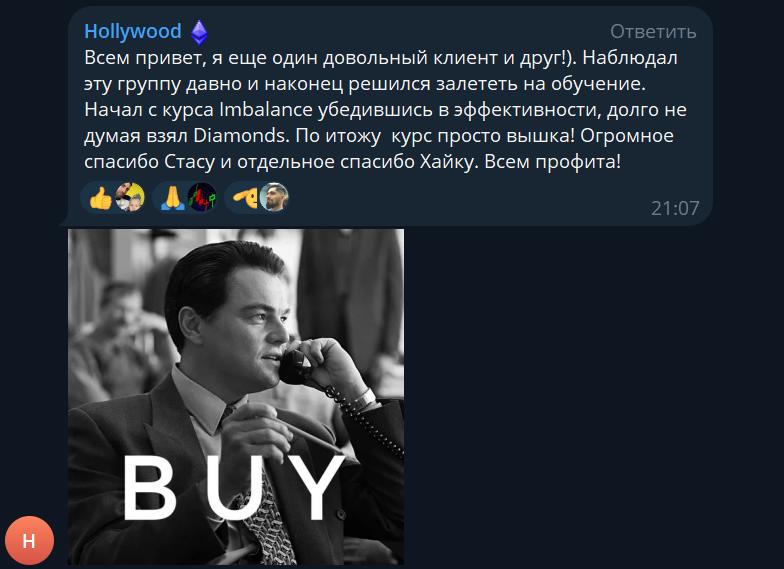The image size is (784, 569).
Task: Click the word Diamonds in the message
Action: point(240,136)
